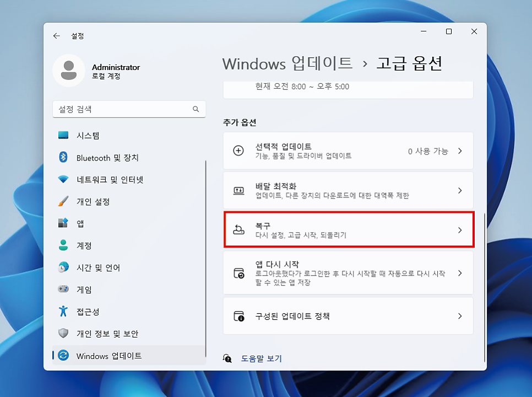Go to 시간 및 언어 settings
Viewport: 532px width, 397px height.
(x=129, y=267)
